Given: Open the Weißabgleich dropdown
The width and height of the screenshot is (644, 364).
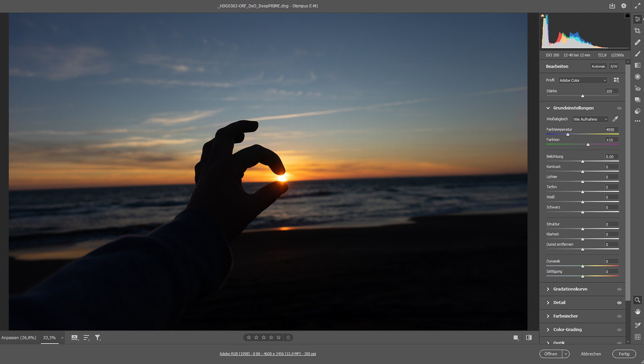Looking at the screenshot, I should coord(590,119).
